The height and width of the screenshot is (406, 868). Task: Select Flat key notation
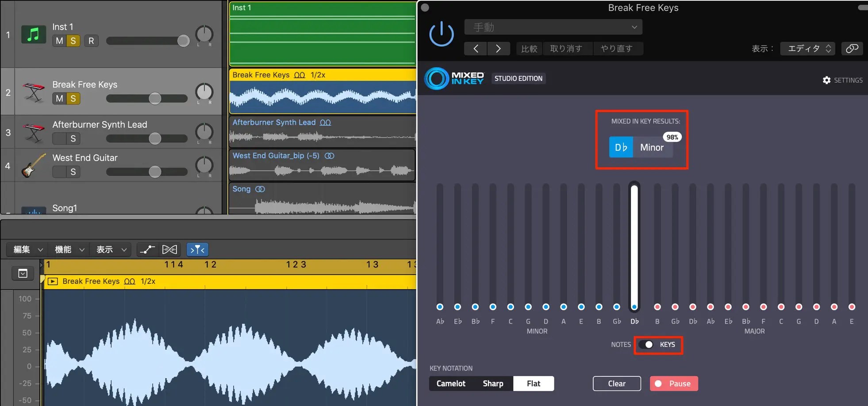click(534, 383)
